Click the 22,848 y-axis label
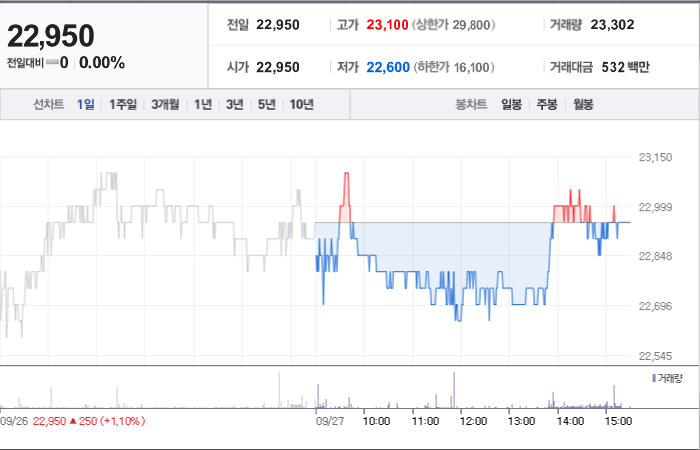Viewport: 700px width, 450px height. pos(655,256)
